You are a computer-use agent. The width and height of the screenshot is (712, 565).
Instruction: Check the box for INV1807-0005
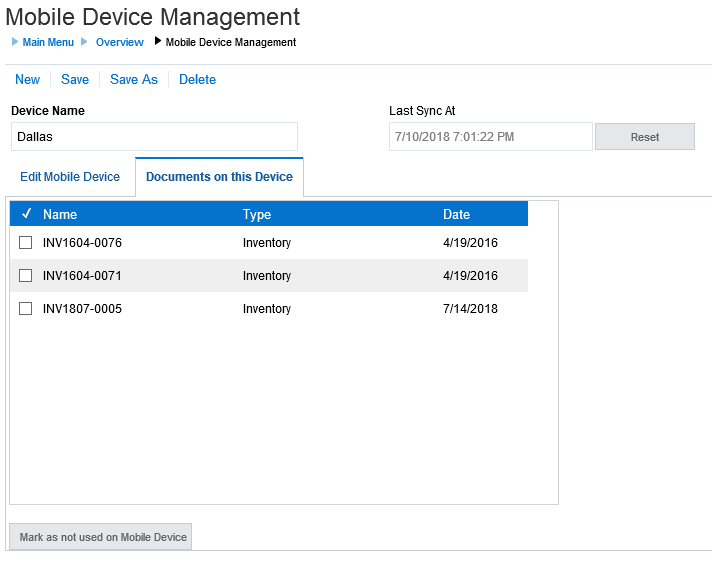click(x=26, y=309)
